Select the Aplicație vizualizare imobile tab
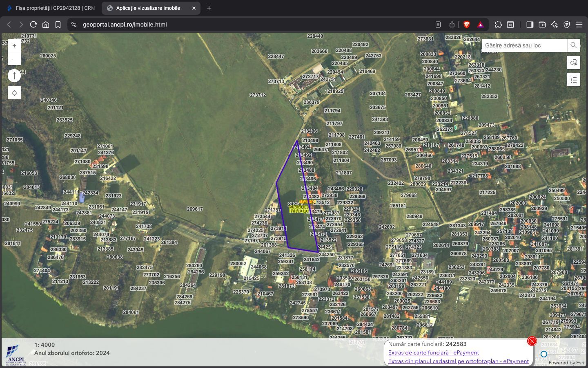Viewport: 588px width, 368px height. (x=148, y=8)
